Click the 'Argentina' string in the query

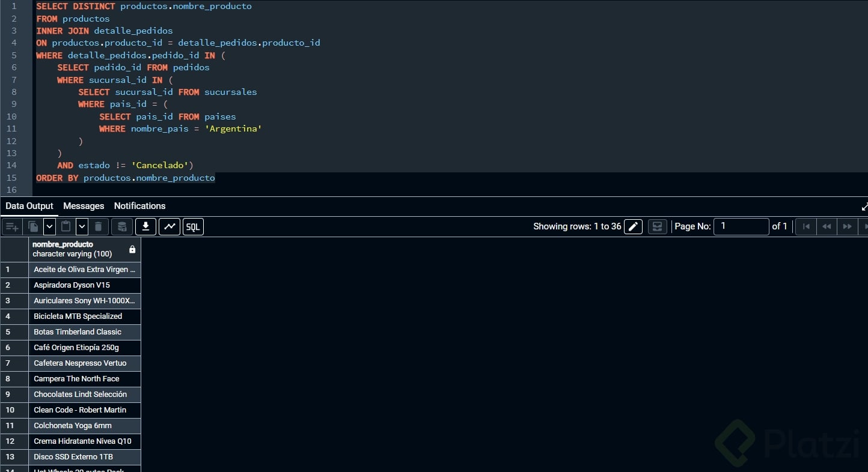click(x=233, y=129)
